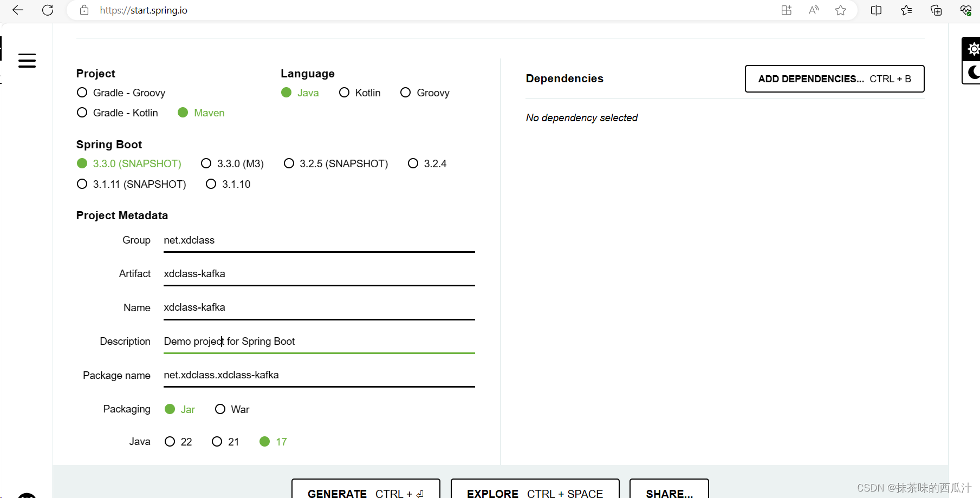Viewport: 980px width, 498px height.
Task: Pick Java version 21
Action: click(225, 442)
